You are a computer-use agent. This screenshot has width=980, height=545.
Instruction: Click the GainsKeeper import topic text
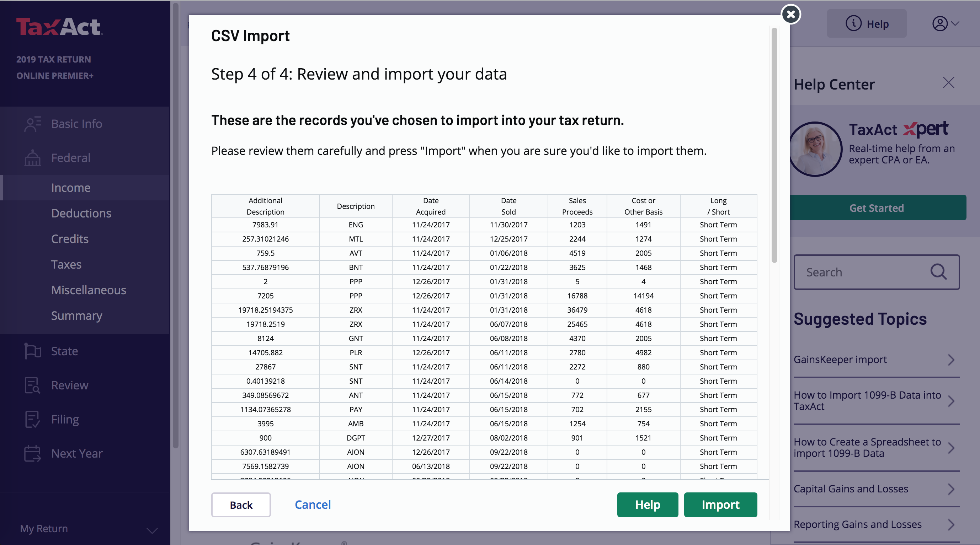pyautogui.click(x=840, y=360)
